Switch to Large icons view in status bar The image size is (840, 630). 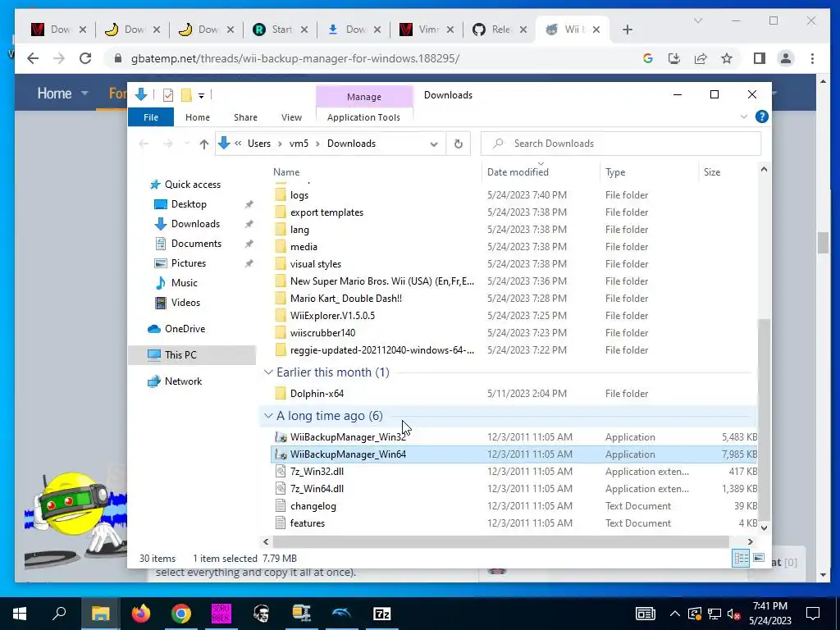(759, 558)
